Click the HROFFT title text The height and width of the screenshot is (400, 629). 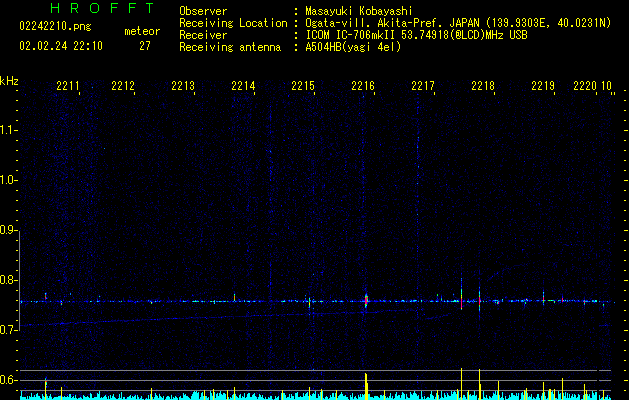click(102, 8)
